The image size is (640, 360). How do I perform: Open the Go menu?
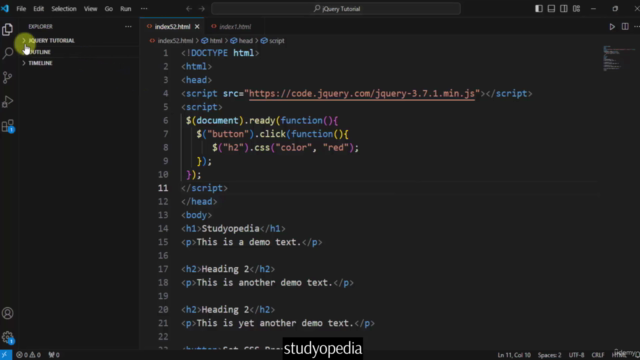tap(109, 9)
